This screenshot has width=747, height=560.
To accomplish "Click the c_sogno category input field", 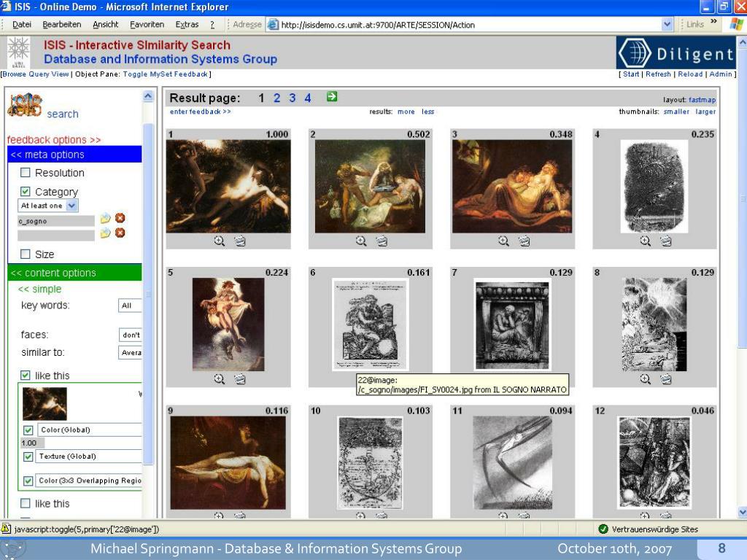I will [x=56, y=221].
